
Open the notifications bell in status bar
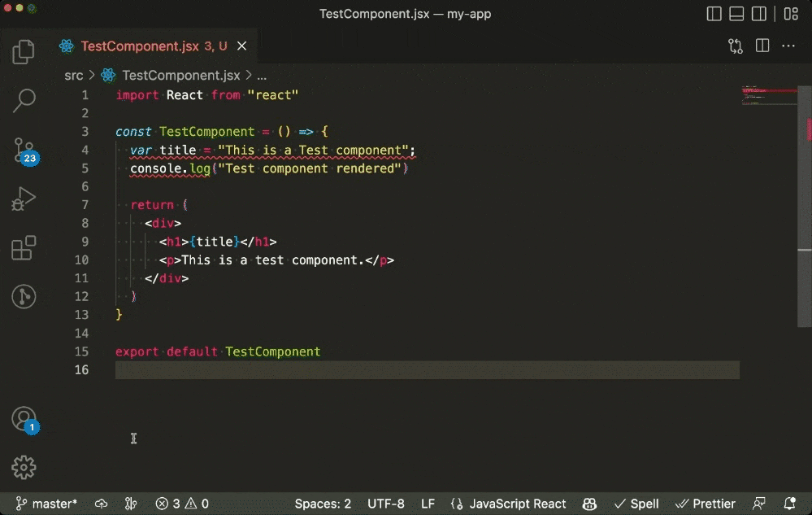click(788, 504)
